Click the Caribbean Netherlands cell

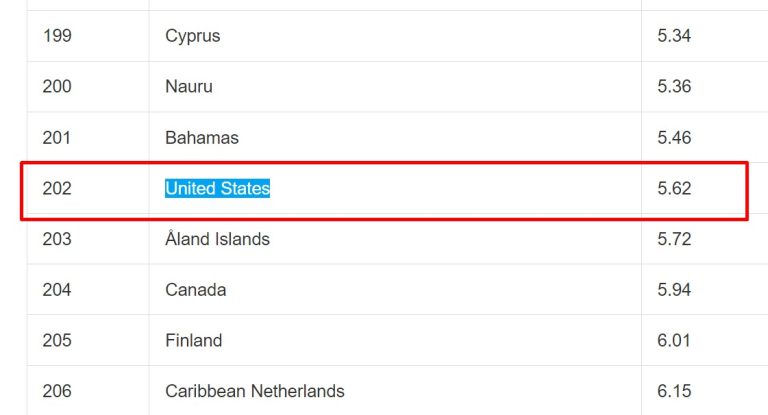coord(254,391)
